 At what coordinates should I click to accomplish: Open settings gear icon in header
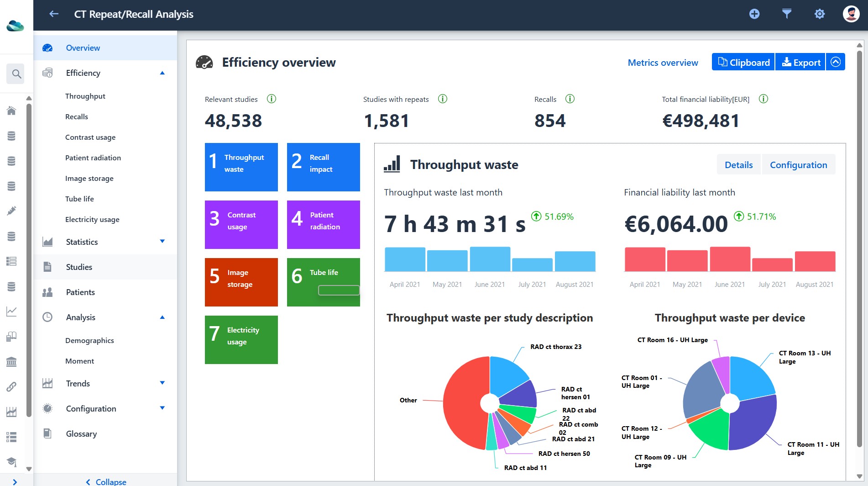tap(820, 14)
